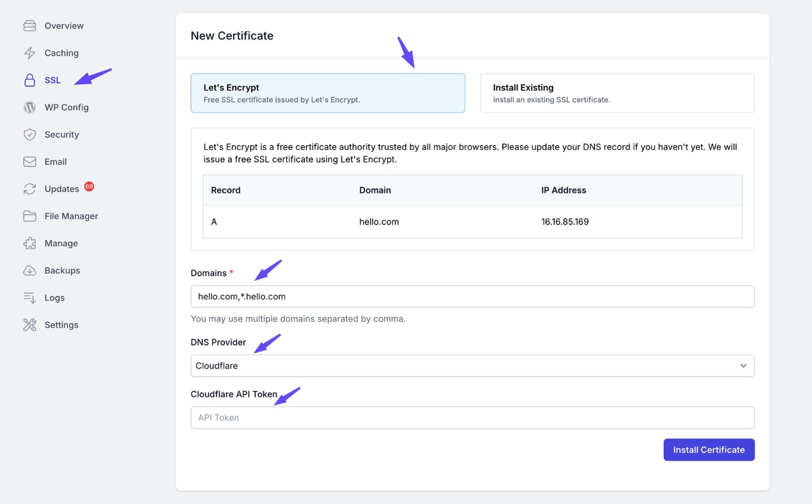The height and width of the screenshot is (504, 812).
Task: Click the Updates refresh arrows icon
Action: coord(30,189)
